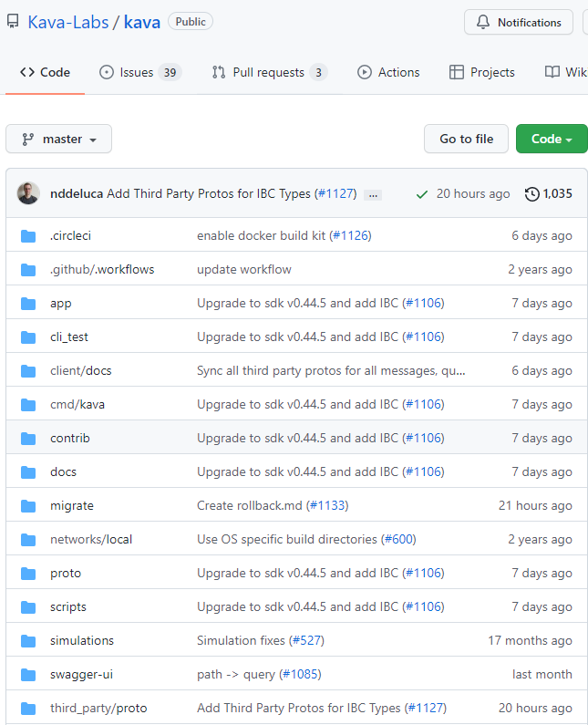The height and width of the screenshot is (725, 588).
Task: Open the Issues tab
Action: tap(140, 73)
